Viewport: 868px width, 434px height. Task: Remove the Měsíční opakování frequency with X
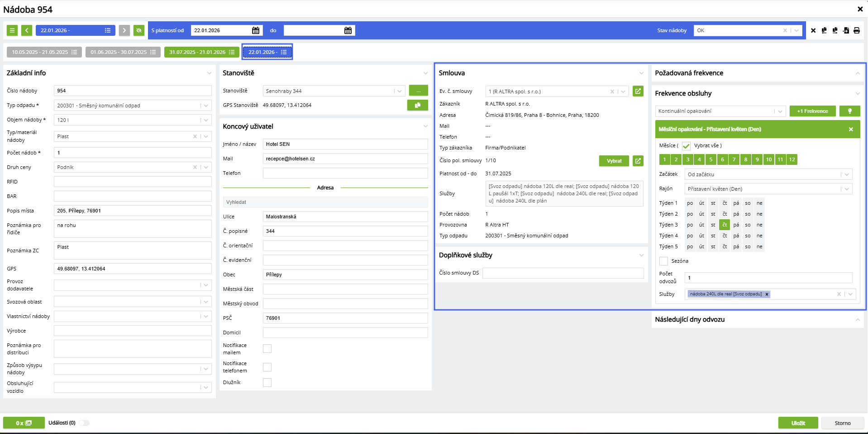tap(851, 129)
